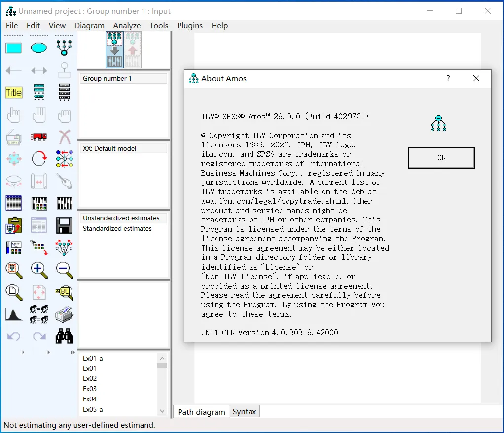Open the specification search binoculars icon
This screenshot has width=504, height=433.
(64, 336)
